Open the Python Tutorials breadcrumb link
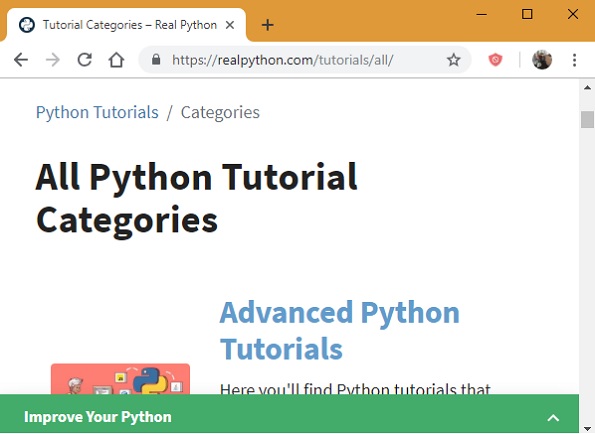 [x=97, y=112]
